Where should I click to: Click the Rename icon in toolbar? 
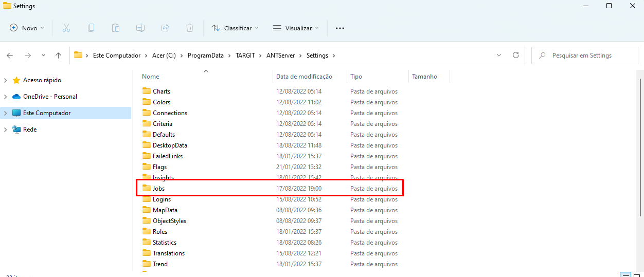(140, 28)
